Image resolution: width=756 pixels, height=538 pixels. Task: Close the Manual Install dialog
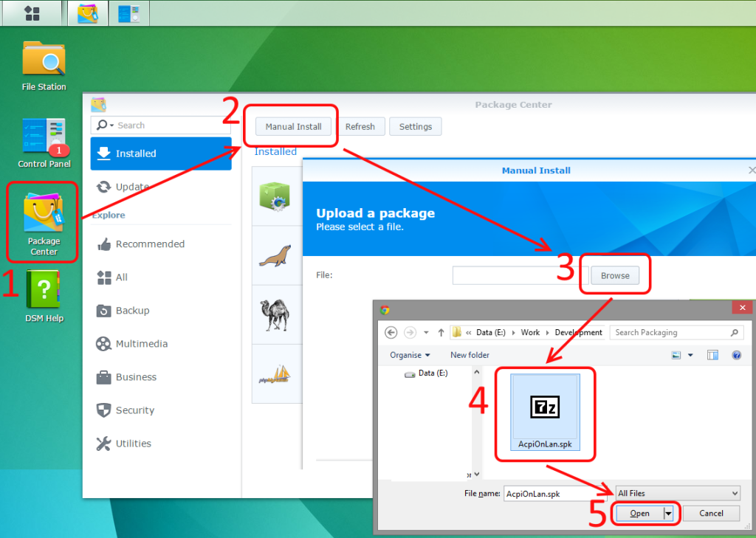751,170
